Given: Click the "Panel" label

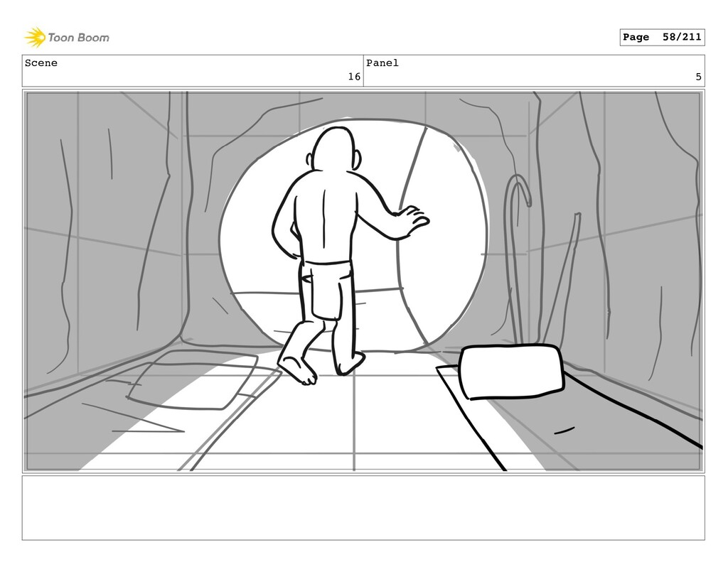Looking at the screenshot, I should [x=382, y=63].
